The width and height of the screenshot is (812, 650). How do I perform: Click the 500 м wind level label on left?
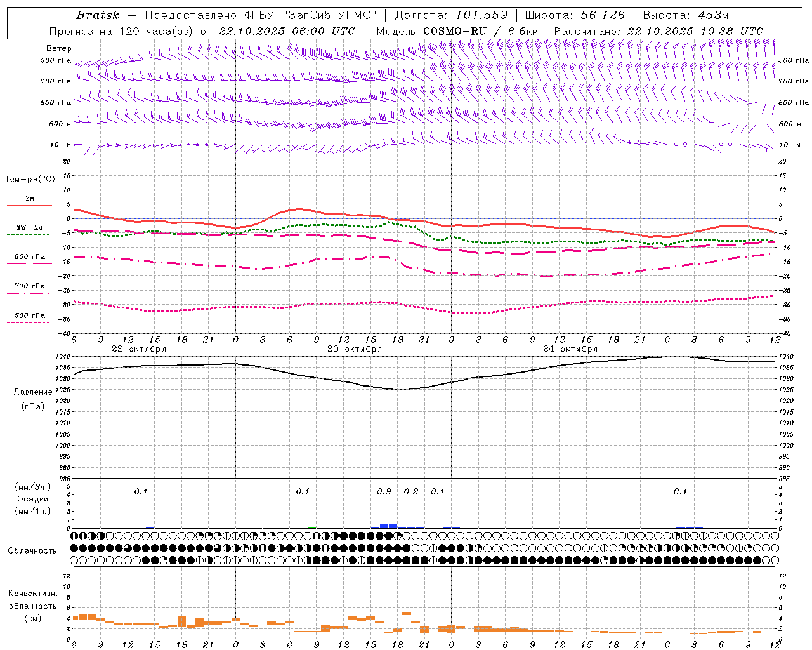(x=61, y=124)
